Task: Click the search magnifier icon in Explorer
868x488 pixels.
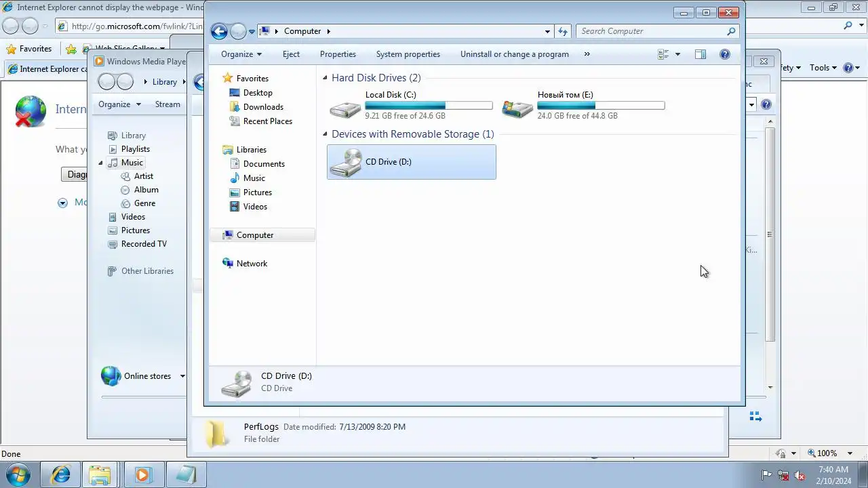Action: click(731, 31)
